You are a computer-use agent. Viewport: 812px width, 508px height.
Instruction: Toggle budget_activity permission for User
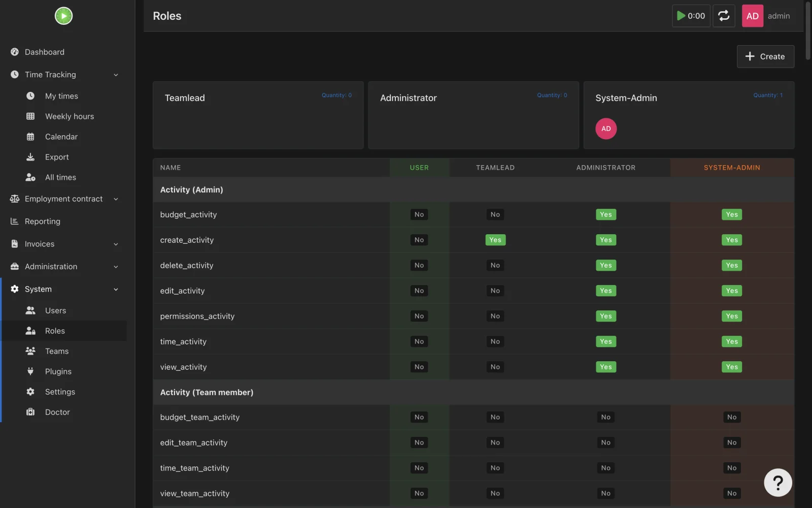(419, 214)
